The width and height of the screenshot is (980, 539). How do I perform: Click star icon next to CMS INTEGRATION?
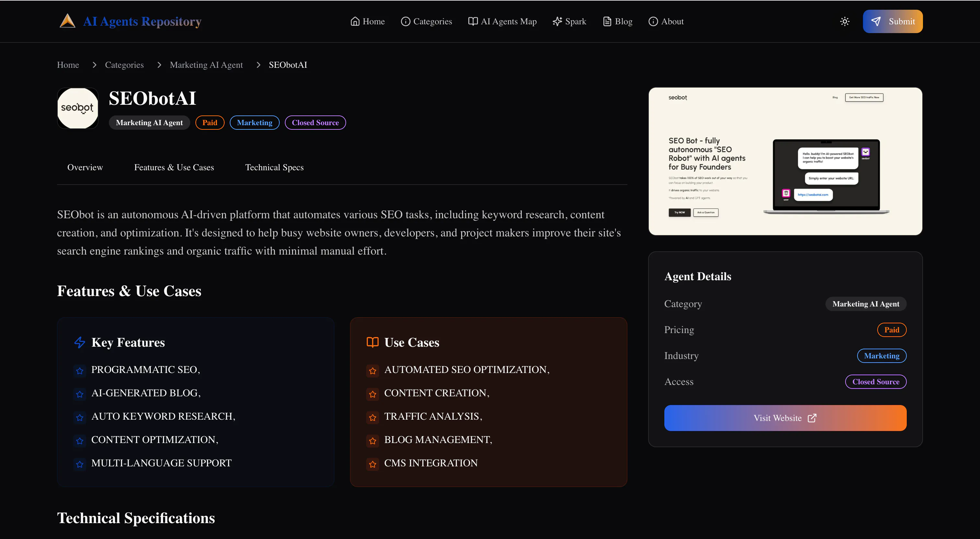click(372, 464)
